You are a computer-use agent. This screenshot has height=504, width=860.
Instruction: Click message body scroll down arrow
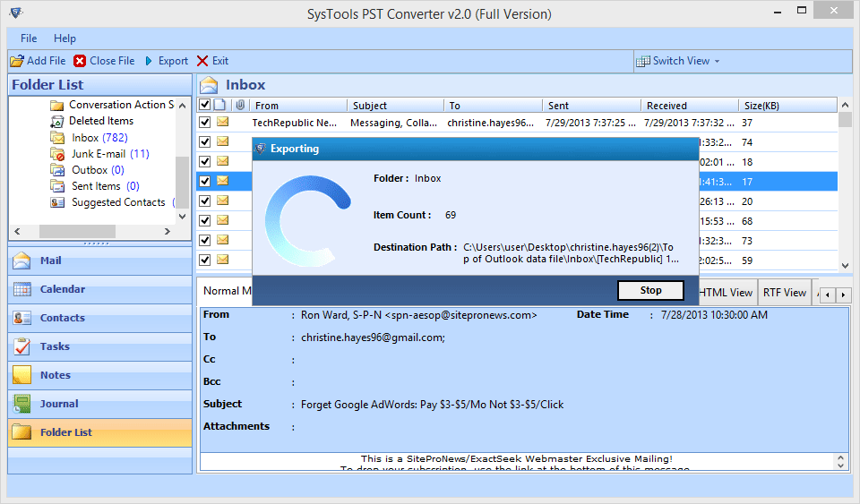(841, 466)
